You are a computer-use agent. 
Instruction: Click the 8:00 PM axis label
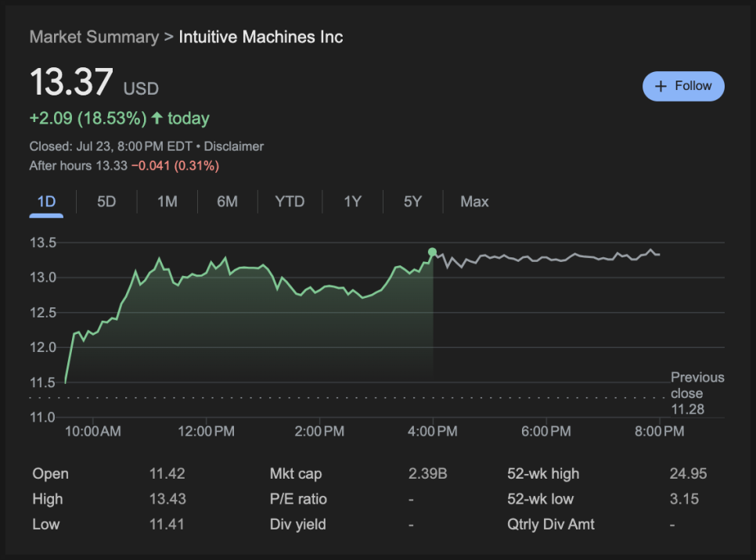click(660, 431)
